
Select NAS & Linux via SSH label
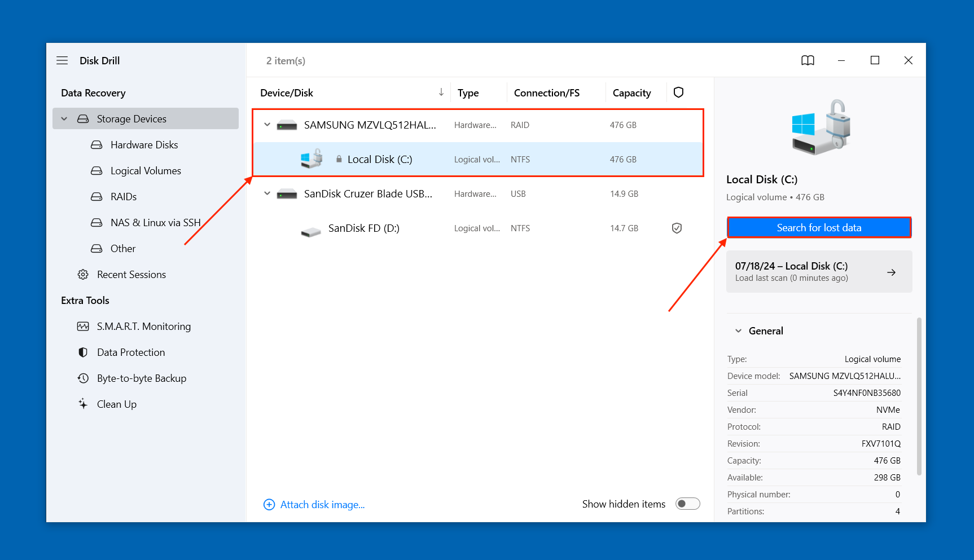point(156,223)
